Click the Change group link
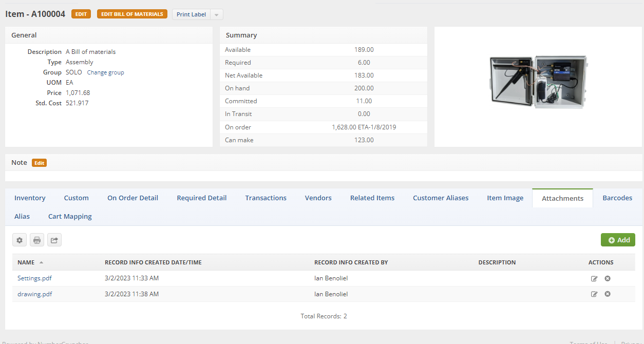Screen dimensions: 644x344 pos(105,72)
